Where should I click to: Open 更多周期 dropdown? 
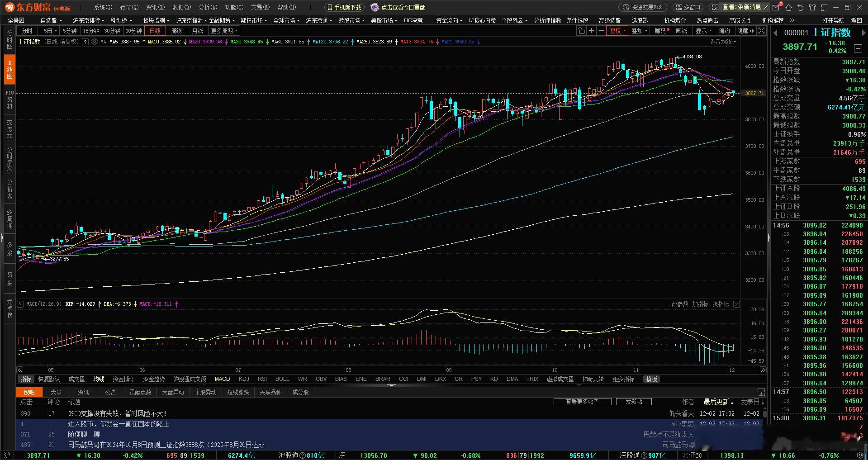(x=224, y=31)
